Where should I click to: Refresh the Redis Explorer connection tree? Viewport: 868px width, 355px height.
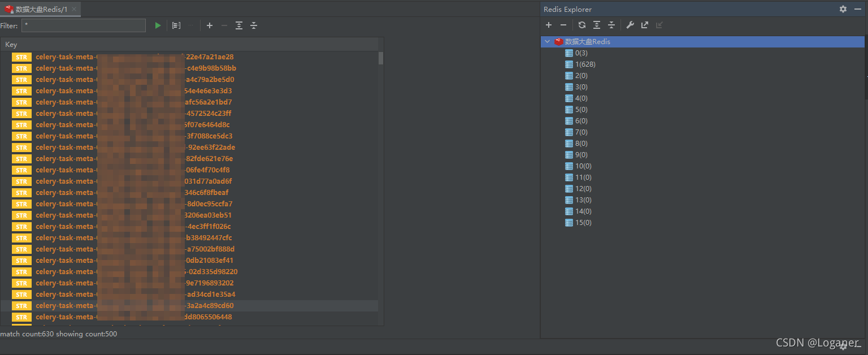tap(582, 25)
